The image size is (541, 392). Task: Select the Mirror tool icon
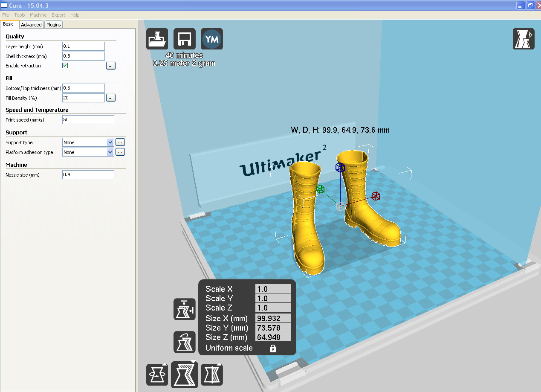[x=212, y=375]
